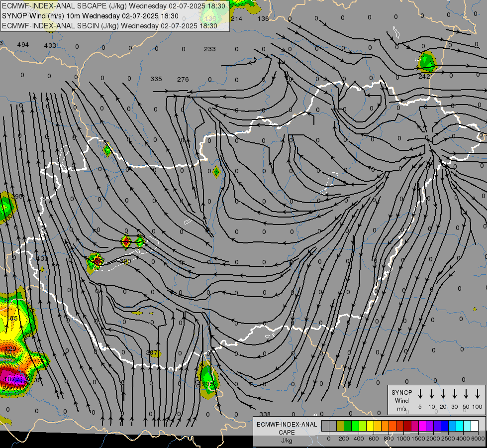Click the map value 433

pos(50,46)
